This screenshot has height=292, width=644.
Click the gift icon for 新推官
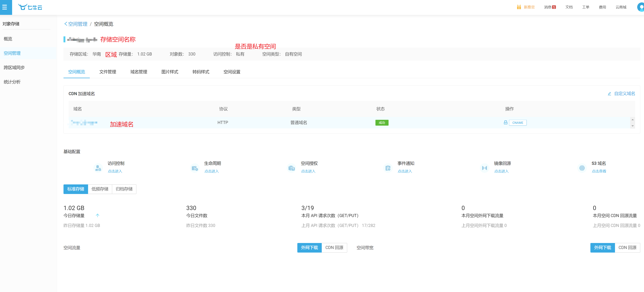click(519, 7)
